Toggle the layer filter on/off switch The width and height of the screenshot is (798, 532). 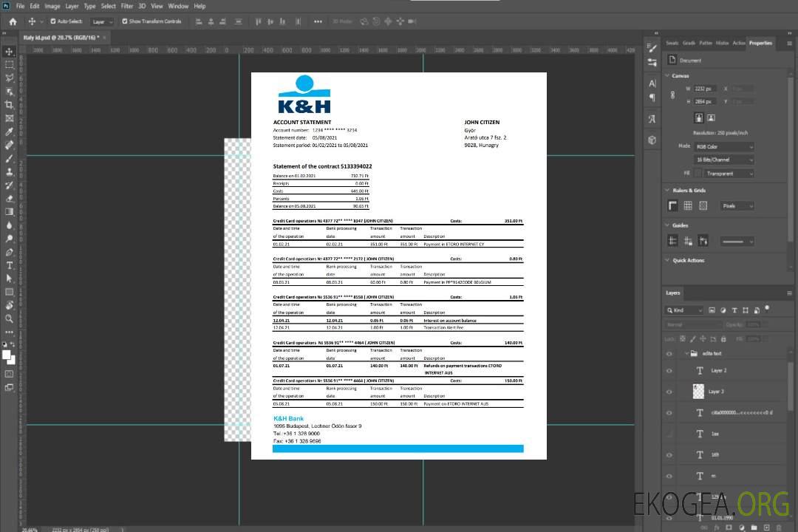[767, 309]
